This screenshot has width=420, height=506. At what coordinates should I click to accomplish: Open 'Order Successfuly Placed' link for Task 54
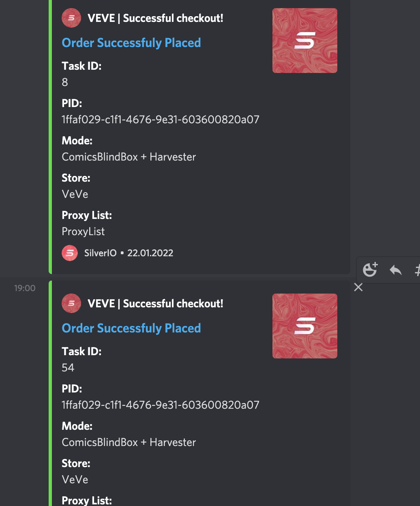point(131,328)
